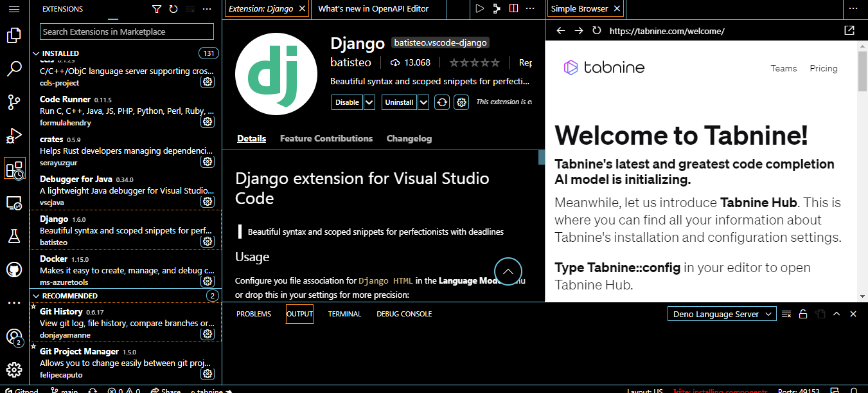Focus the Search Extensions in Marketplace field
Viewport: 868px width, 393px height.
click(x=127, y=32)
